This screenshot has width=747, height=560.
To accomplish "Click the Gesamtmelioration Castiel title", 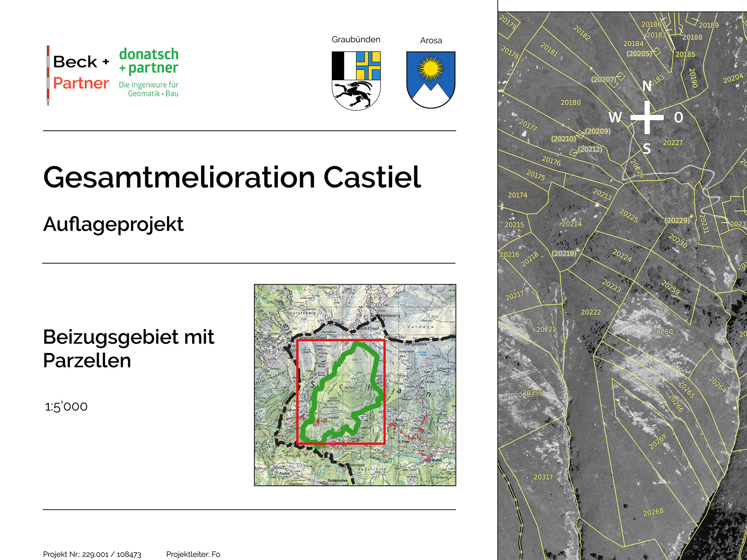I will click(232, 177).
